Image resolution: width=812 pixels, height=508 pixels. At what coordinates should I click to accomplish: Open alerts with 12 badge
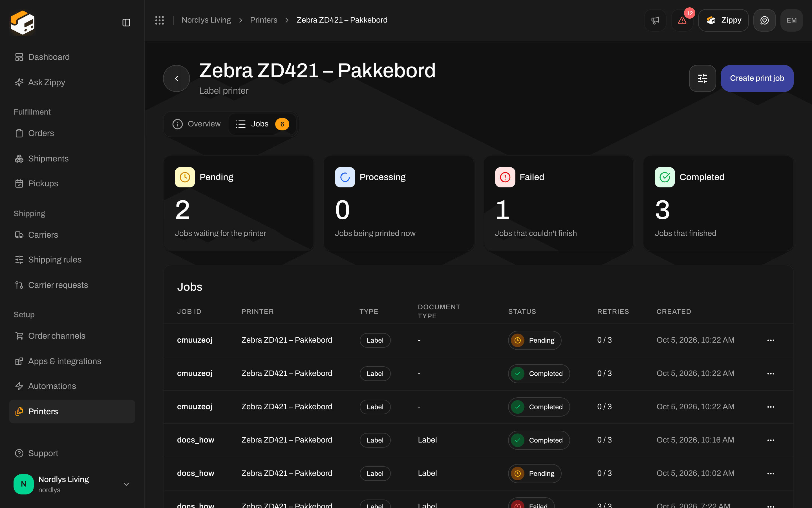[682, 20]
